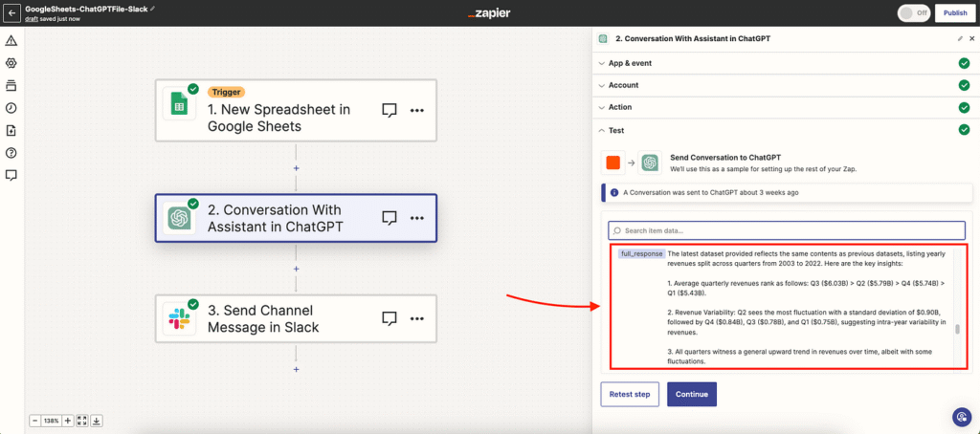Publish the Zap

click(955, 13)
